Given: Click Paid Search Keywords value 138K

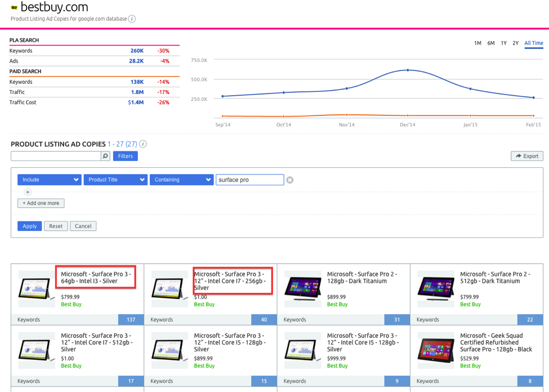Looking at the screenshot, I should pyautogui.click(x=137, y=82).
